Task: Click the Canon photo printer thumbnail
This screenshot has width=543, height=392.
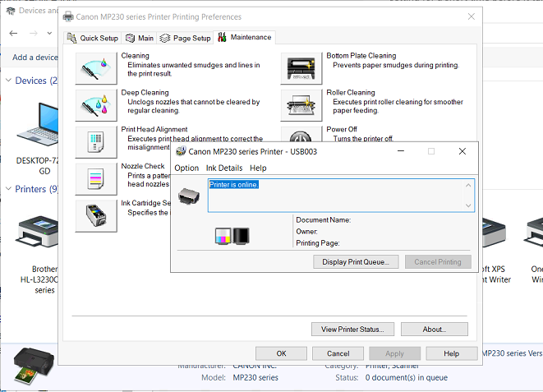Action: (33, 366)
